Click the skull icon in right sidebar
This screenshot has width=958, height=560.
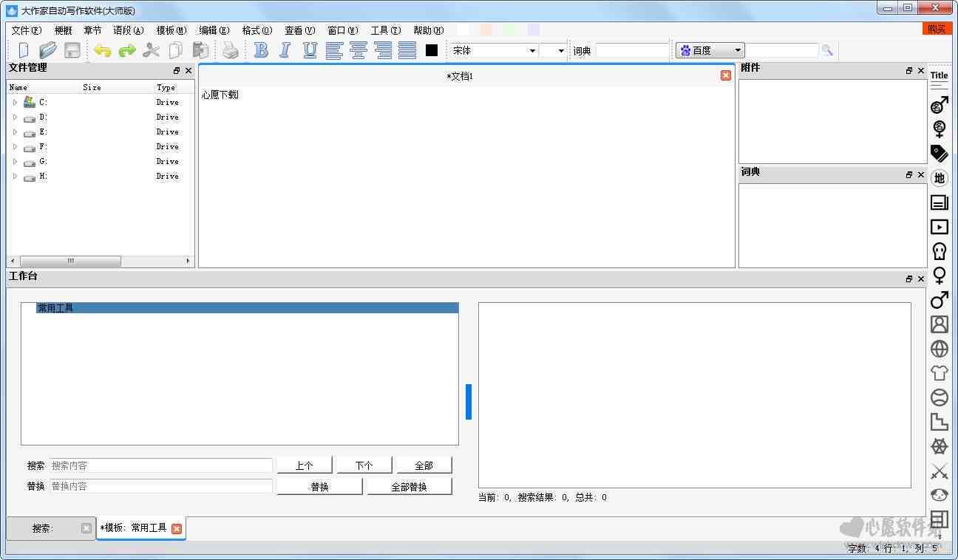pyautogui.click(x=939, y=251)
